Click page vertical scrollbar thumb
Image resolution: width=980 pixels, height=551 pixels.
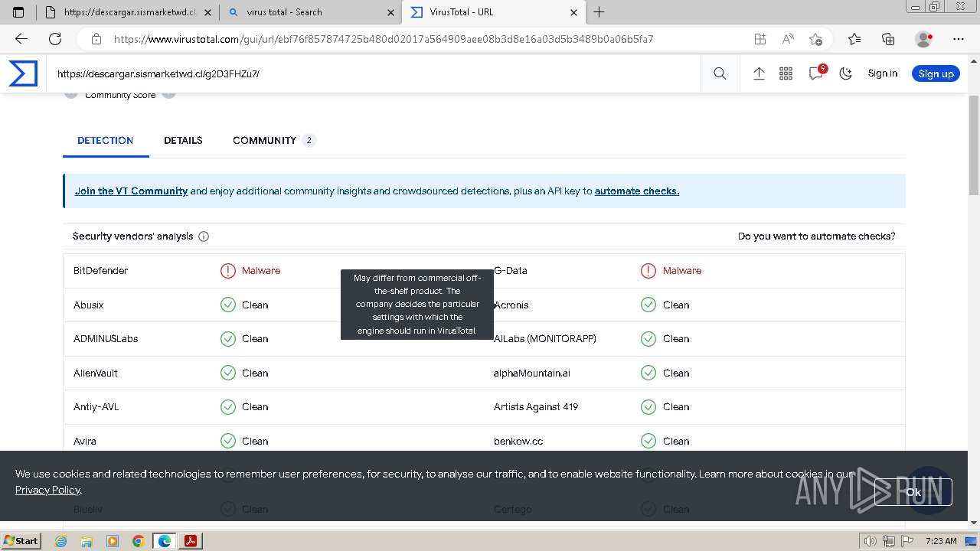click(x=974, y=145)
